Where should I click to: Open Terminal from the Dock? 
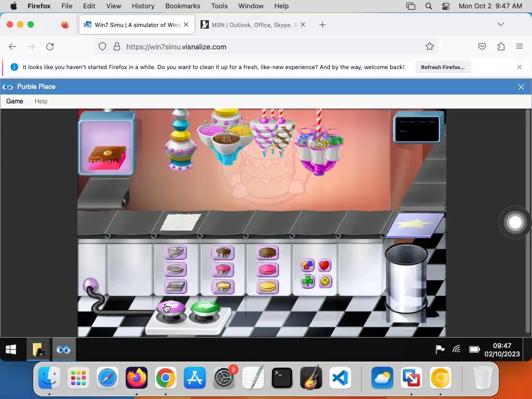tap(282, 378)
